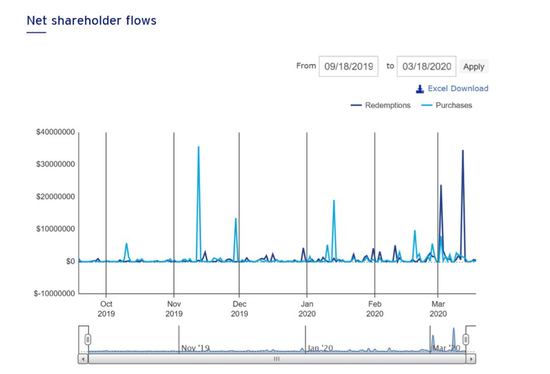Click the November purchases peak point
This screenshot has width=550, height=374.
point(199,147)
